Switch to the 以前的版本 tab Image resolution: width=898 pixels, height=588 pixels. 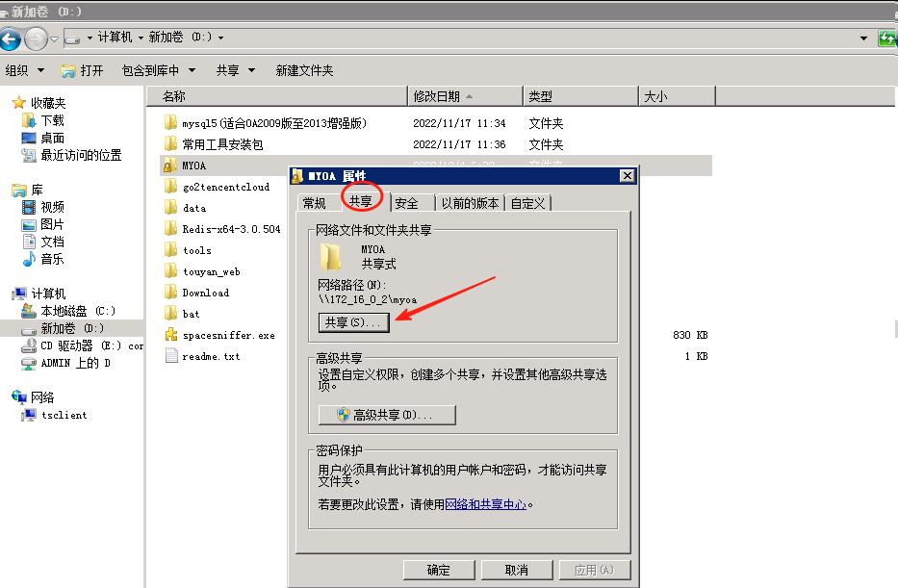tap(470, 203)
